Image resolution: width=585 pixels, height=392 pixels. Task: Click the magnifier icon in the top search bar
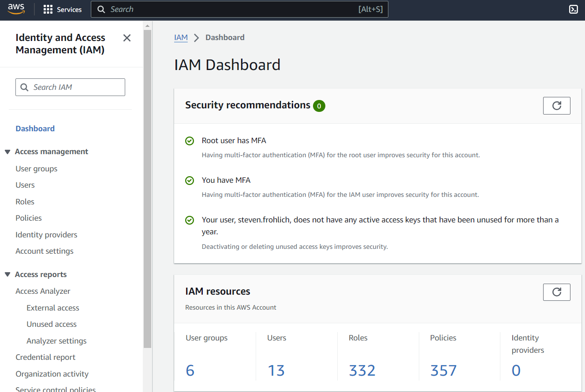101,9
